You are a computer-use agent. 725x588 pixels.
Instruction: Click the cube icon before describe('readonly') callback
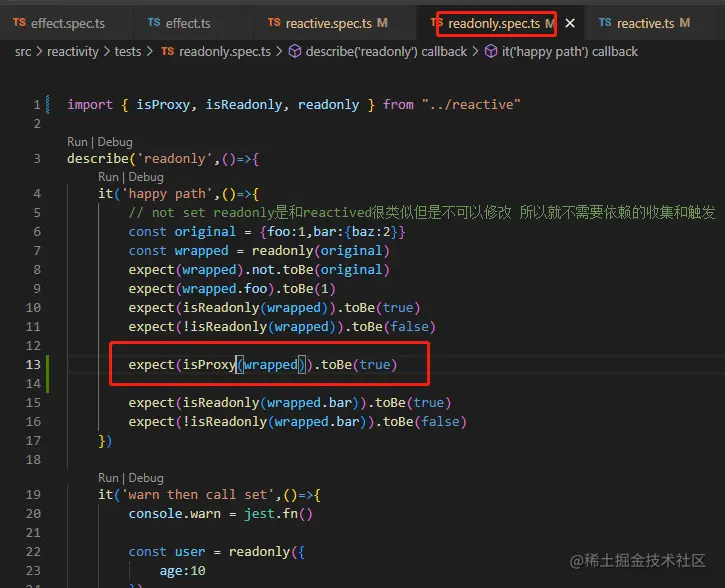295,51
